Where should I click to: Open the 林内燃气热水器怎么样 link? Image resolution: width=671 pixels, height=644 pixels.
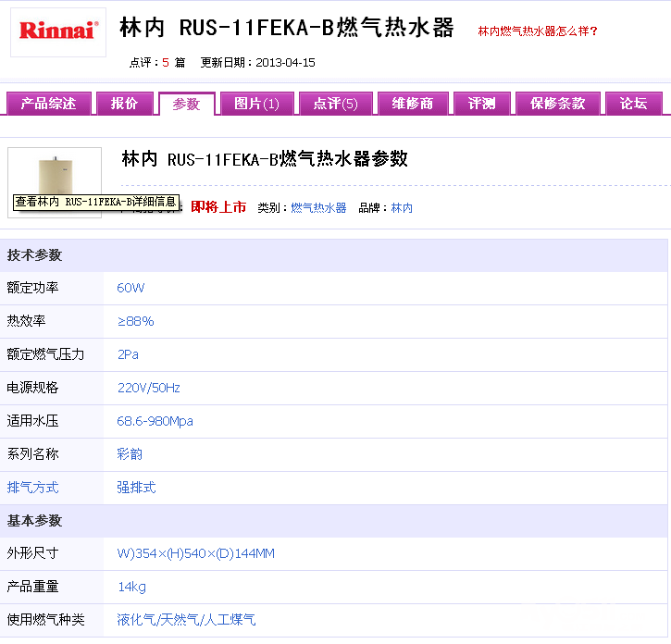click(x=537, y=31)
